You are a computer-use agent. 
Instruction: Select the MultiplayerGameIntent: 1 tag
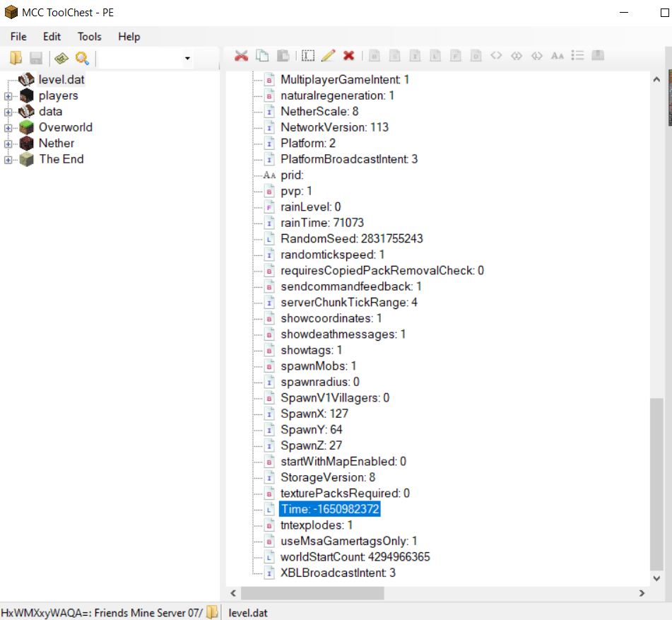click(345, 80)
